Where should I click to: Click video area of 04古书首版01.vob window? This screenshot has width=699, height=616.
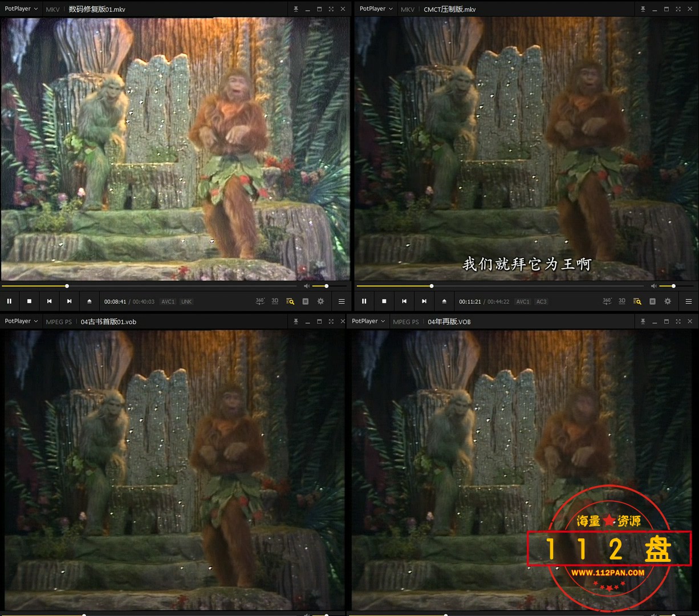click(173, 469)
